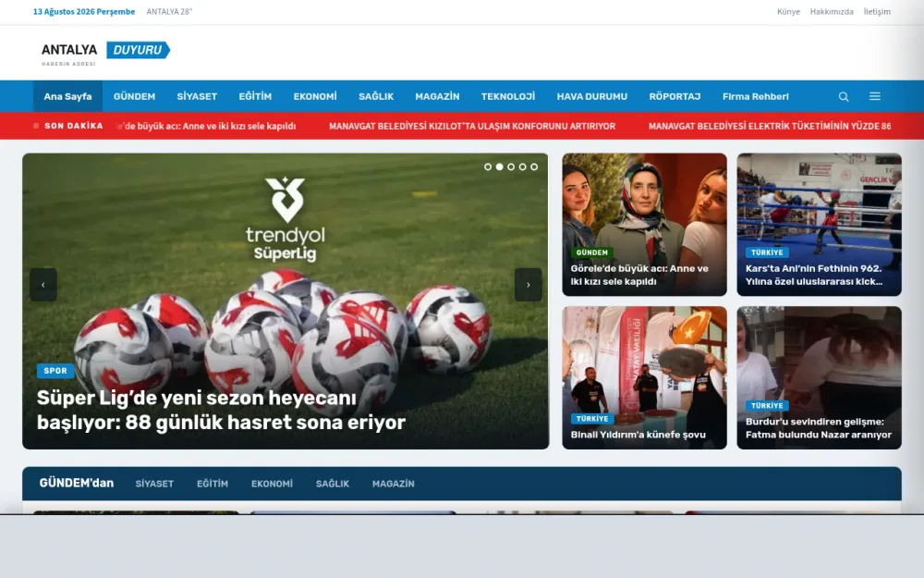The image size is (924, 578).
Task: Switch to SAĞLIK tab in GÜNDEM'dan bar
Action: 333,484
